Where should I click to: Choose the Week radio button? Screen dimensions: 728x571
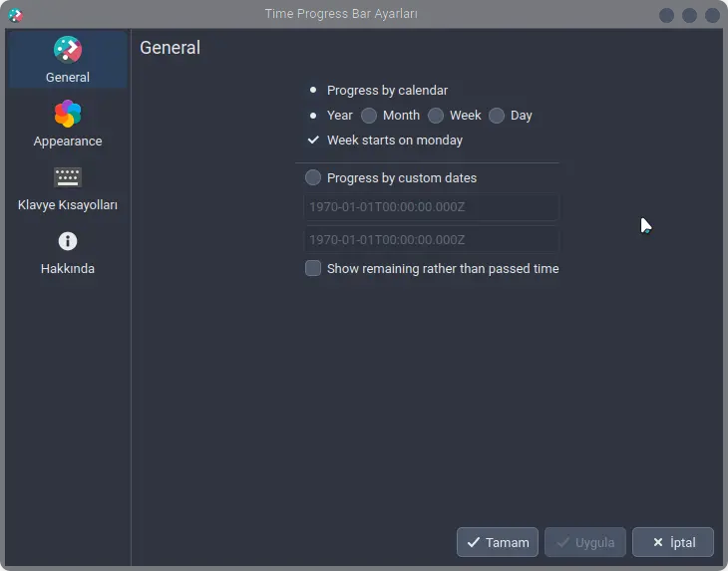click(436, 116)
